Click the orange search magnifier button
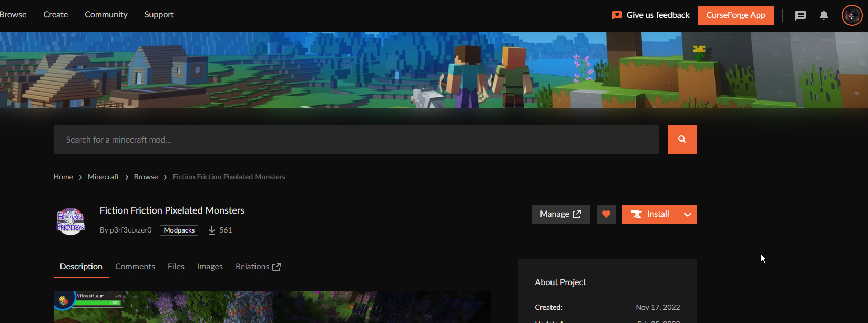Viewport: 868px width, 323px height. point(682,139)
